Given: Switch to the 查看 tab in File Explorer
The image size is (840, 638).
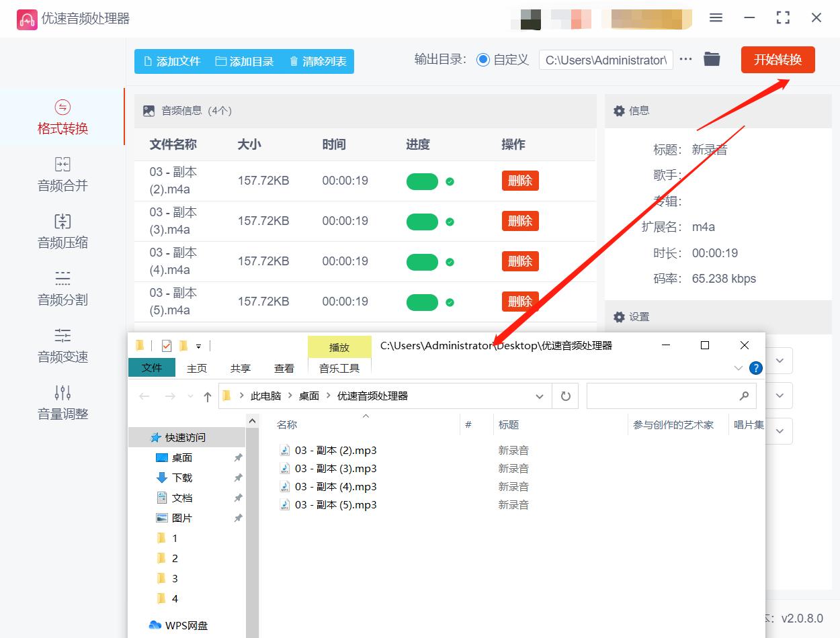Looking at the screenshot, I should [284, 367].
